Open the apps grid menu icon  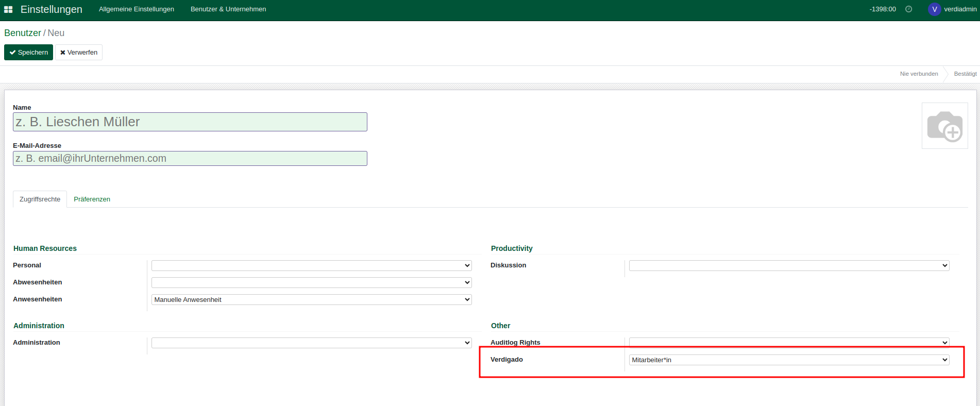click(8, 9)
